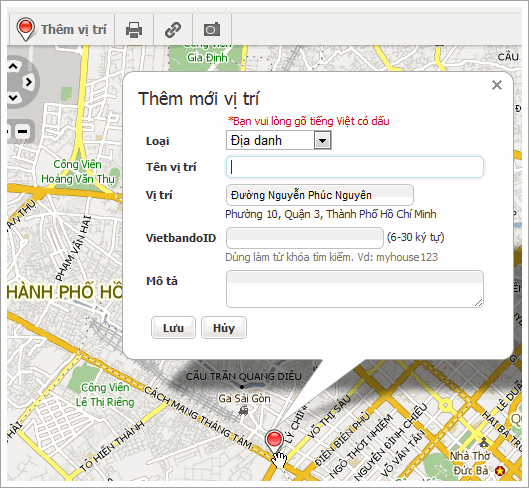Click the Vị trí address field
Image resolution: width=529 pixels, height=488 pixels.
click(x=320, y=195)
